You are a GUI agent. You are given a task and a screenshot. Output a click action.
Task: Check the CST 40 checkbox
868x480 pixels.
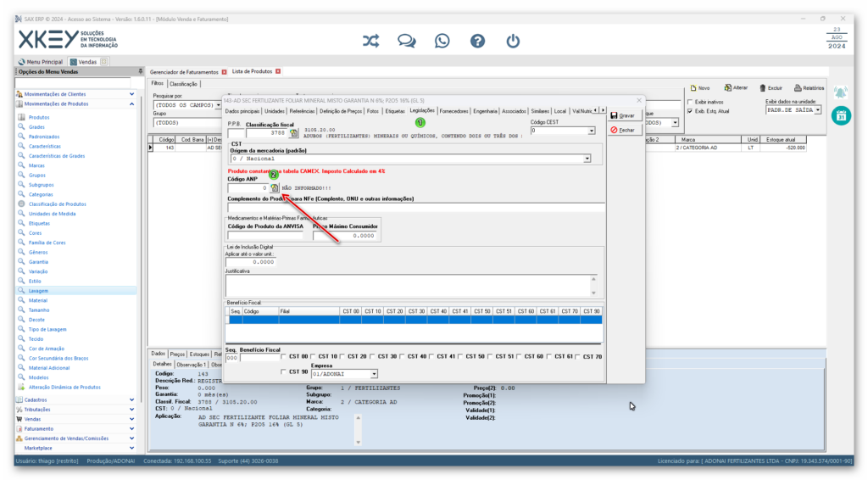point(403,356)
